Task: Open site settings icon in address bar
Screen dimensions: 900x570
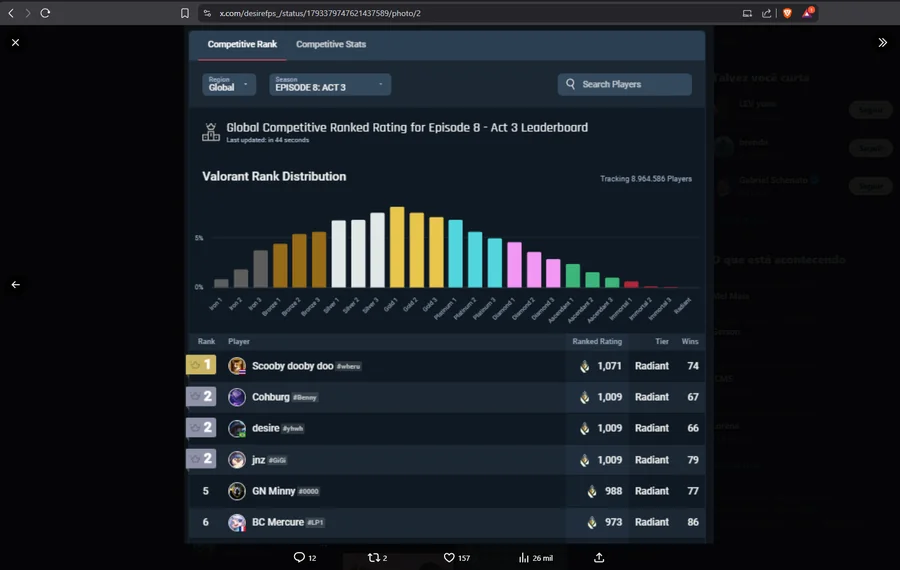Action: coord(207,13)
